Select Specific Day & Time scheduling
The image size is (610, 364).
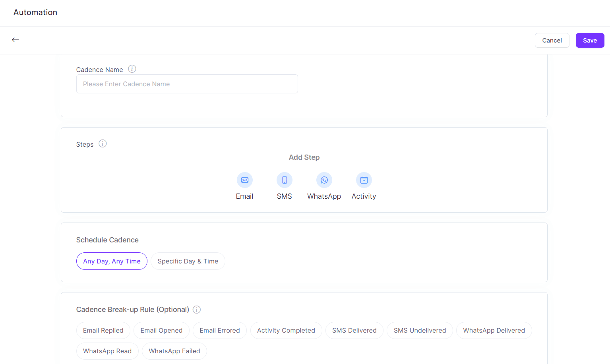point(188,261)
